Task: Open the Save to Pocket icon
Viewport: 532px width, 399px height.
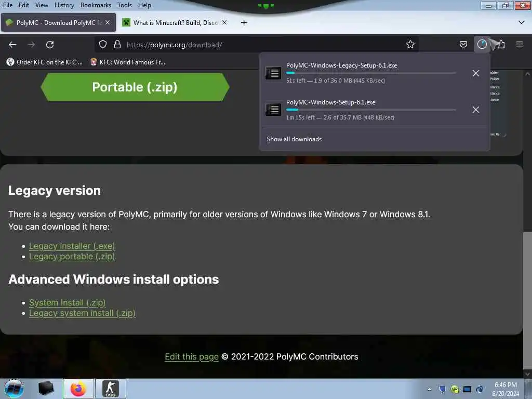Action: pyautogui.click(x=463, y=45)
